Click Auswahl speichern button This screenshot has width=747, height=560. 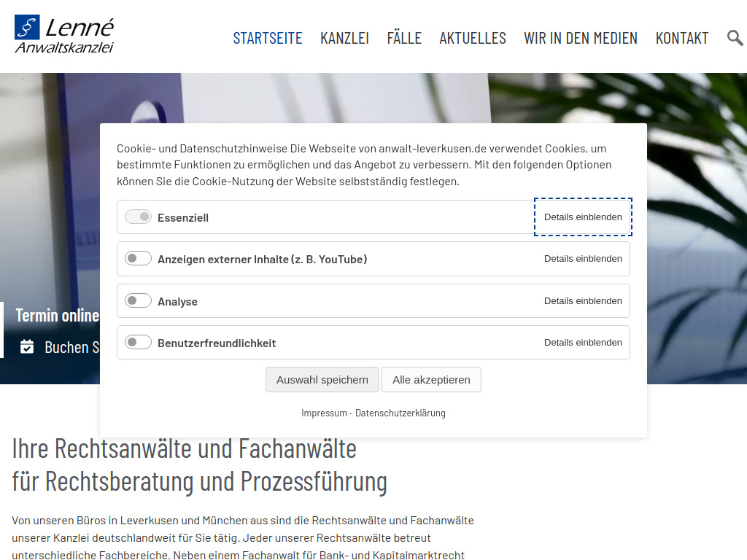coord(322,379)
